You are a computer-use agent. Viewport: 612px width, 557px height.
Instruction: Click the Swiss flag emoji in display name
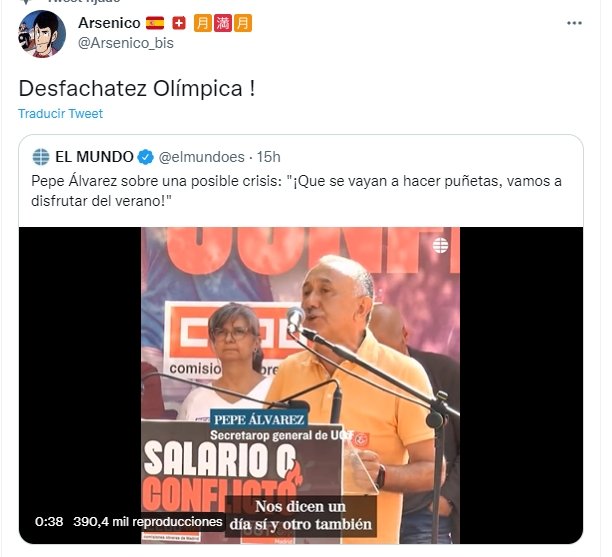pos(179,23)
